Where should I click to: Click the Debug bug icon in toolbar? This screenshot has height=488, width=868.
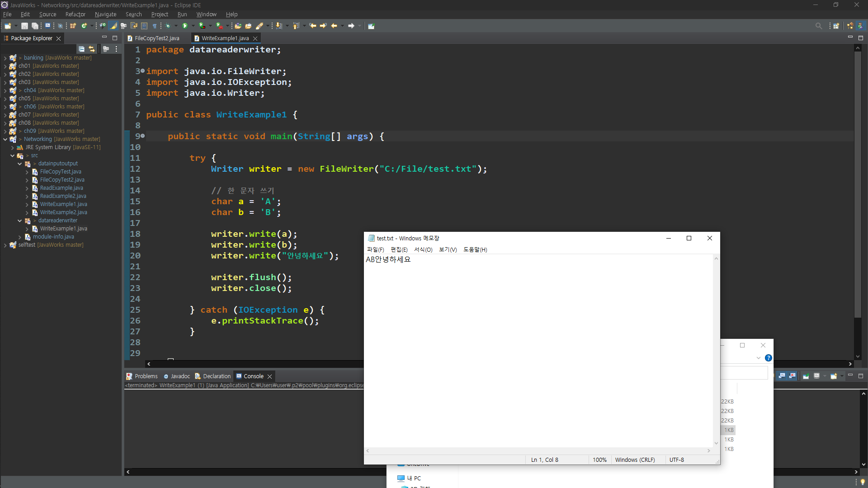click(x=168, y=26)
